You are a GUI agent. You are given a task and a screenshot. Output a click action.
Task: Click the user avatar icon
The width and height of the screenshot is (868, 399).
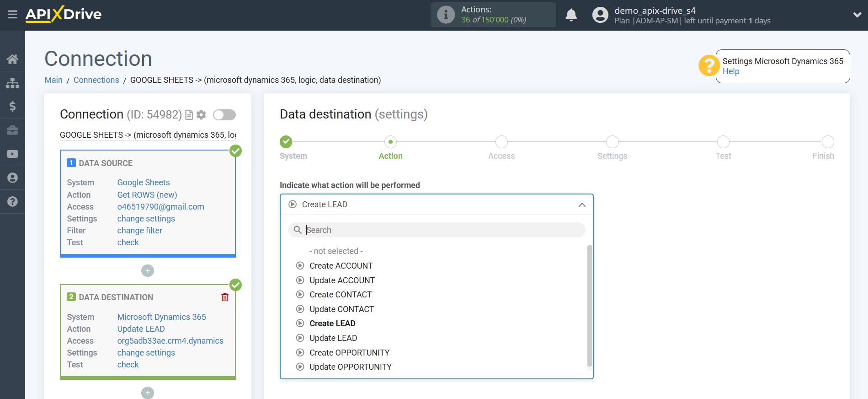[600, 15]
